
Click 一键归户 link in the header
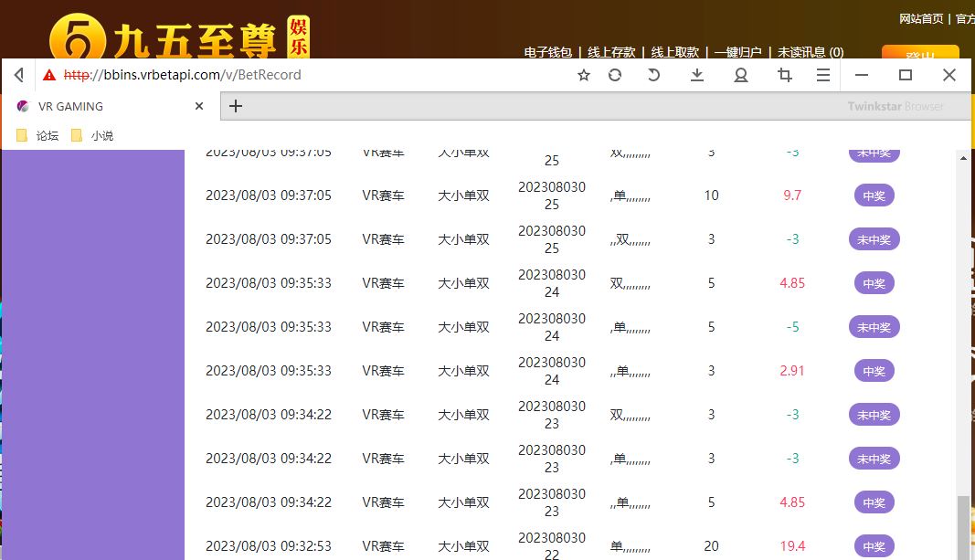(x=738, y=52)
